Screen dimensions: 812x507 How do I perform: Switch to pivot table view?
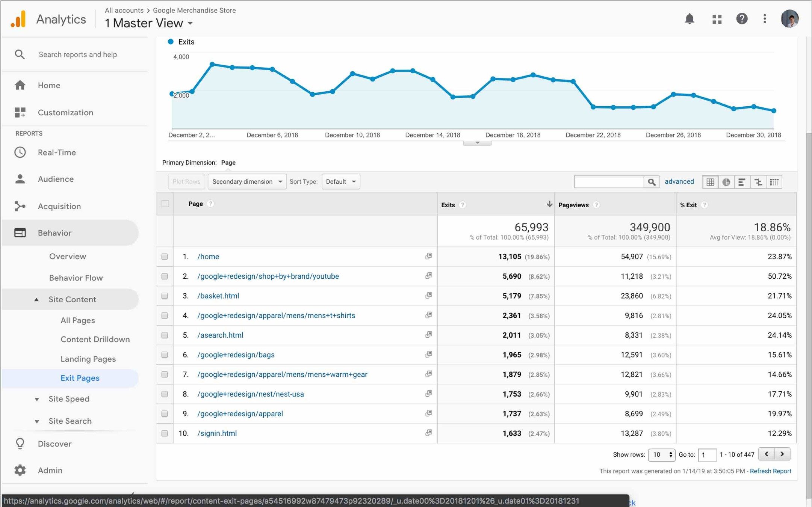[774, 182]
